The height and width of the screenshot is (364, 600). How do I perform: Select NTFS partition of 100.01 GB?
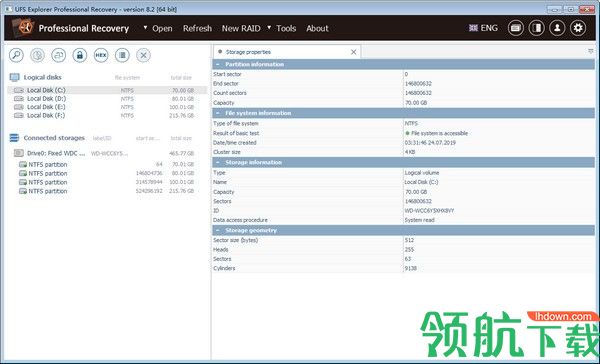107,182
